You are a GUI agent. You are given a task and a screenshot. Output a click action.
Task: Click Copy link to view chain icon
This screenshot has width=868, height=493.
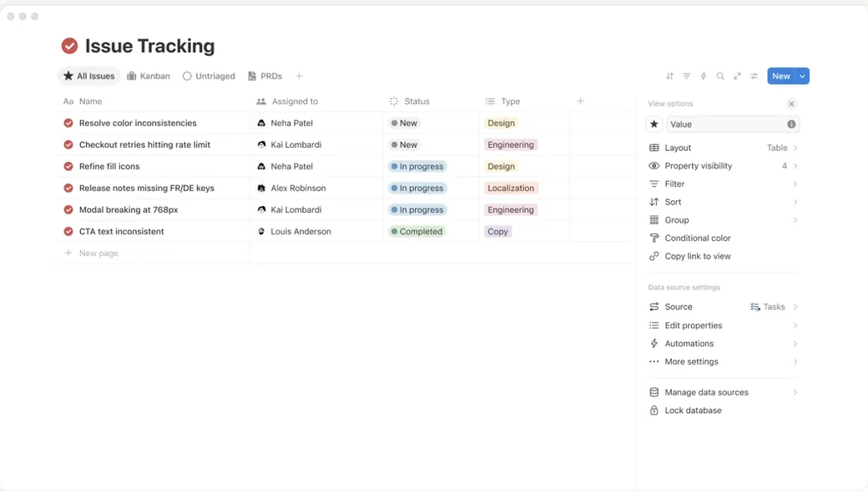click(x=654, y=256)
